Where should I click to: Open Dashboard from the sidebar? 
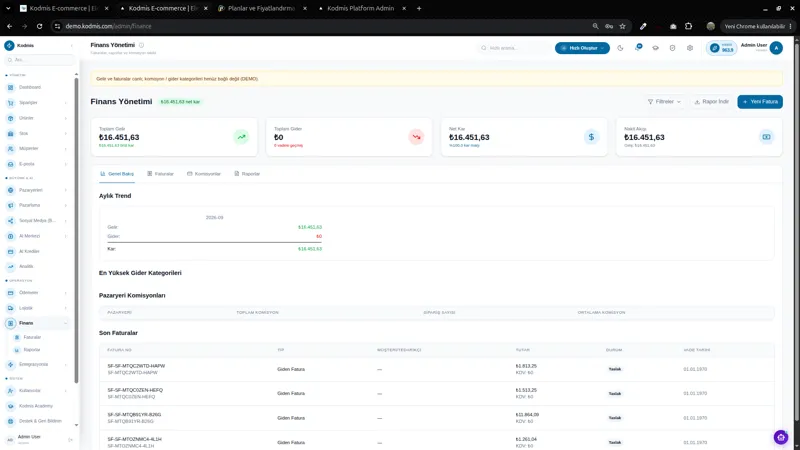click(x=30, y=87)
